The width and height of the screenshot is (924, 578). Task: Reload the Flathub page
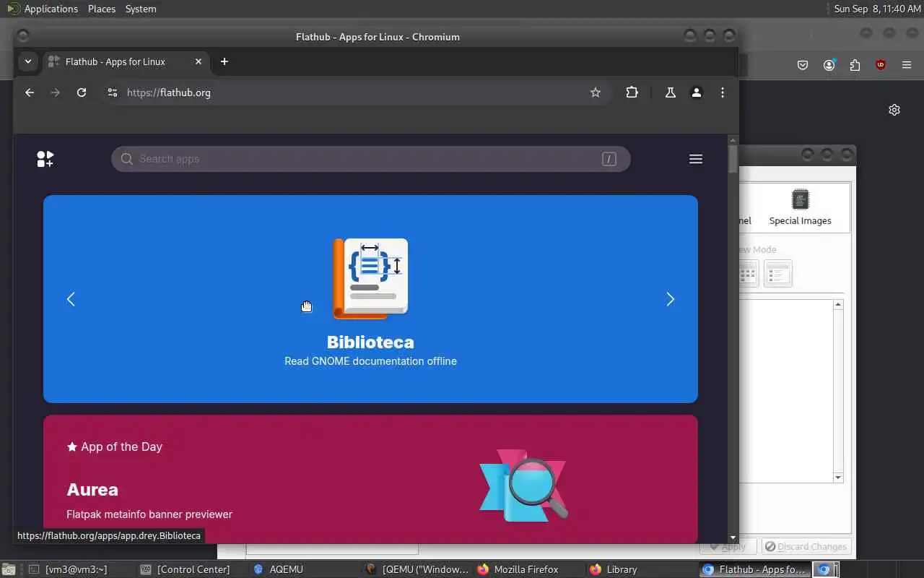82,92
